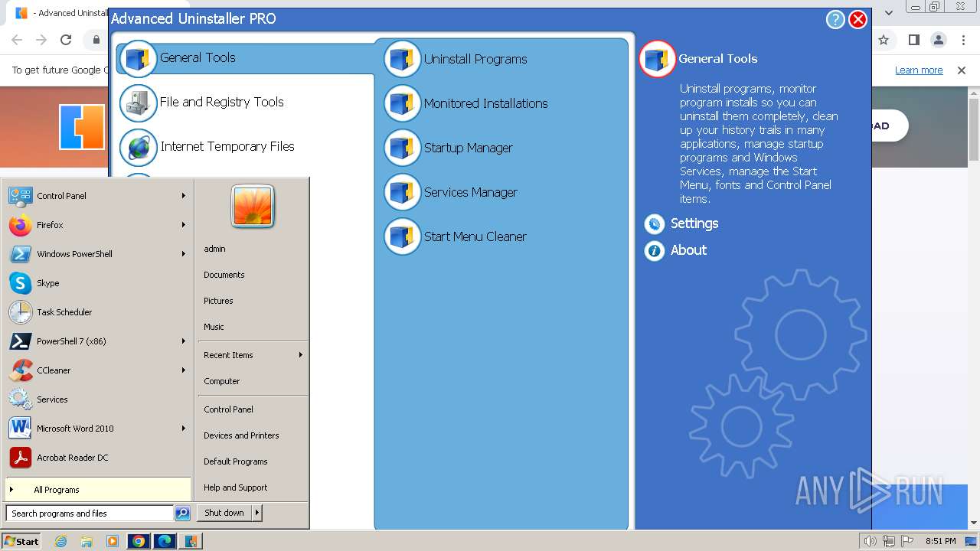The image size is (980, 551).
Task: Click the user account picture thumbnail
Action: [x=253, y=206]
